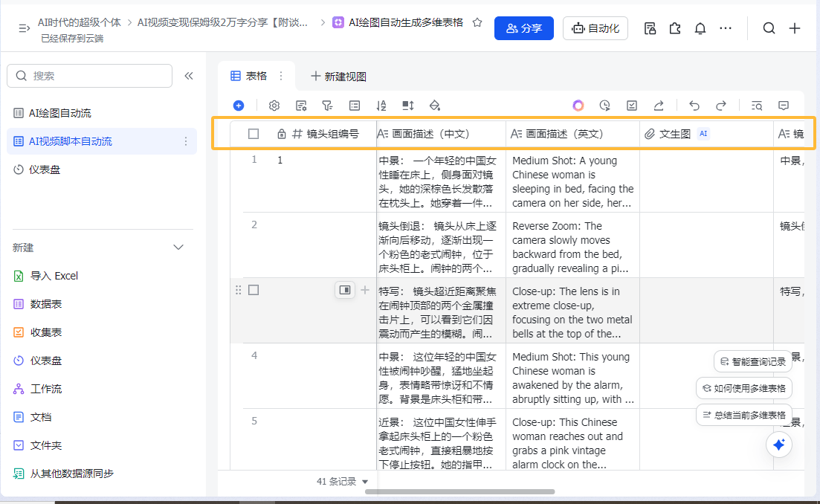Viewport: 820px width, 504px height.
Task: Open the AI时代的超级个体 breadcrumb
Action: point(79,22)
